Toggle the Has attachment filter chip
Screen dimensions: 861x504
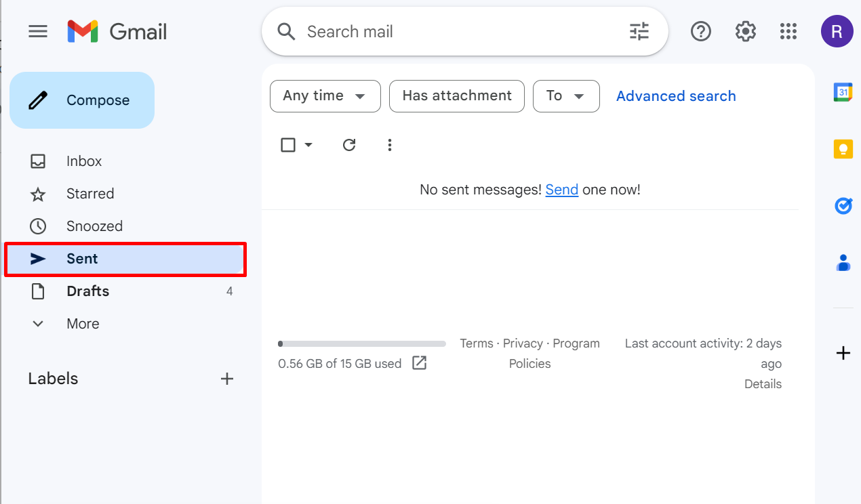point(456,96)
